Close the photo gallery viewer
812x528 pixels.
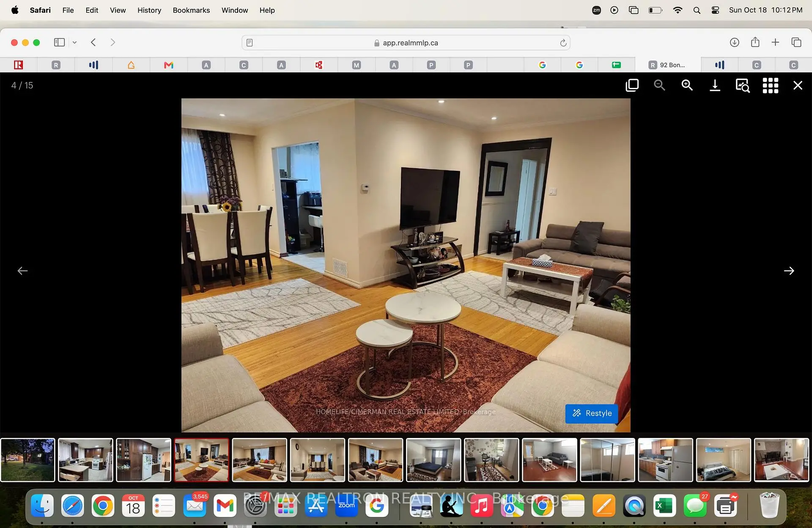pyautogui.click(x=798, y=85)
